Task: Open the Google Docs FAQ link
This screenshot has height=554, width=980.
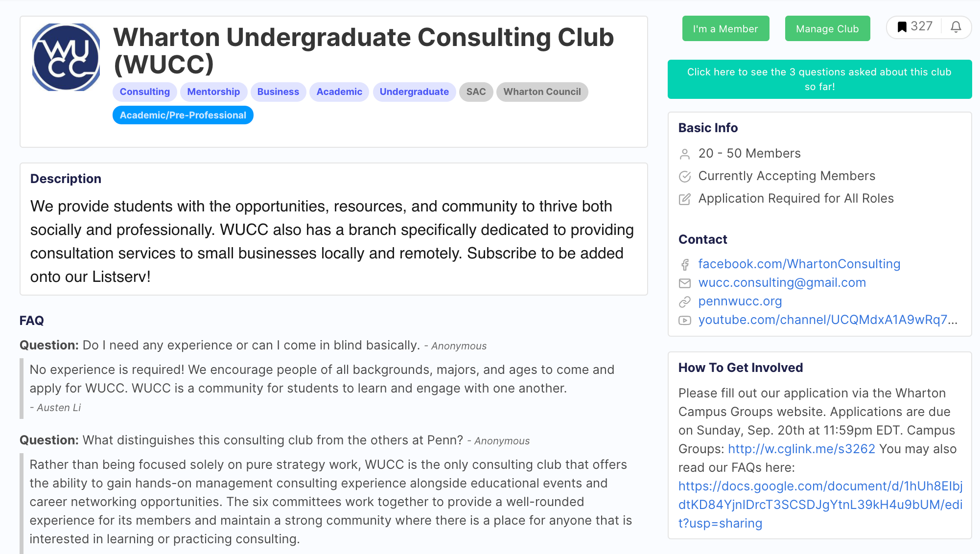Action: 820,505
